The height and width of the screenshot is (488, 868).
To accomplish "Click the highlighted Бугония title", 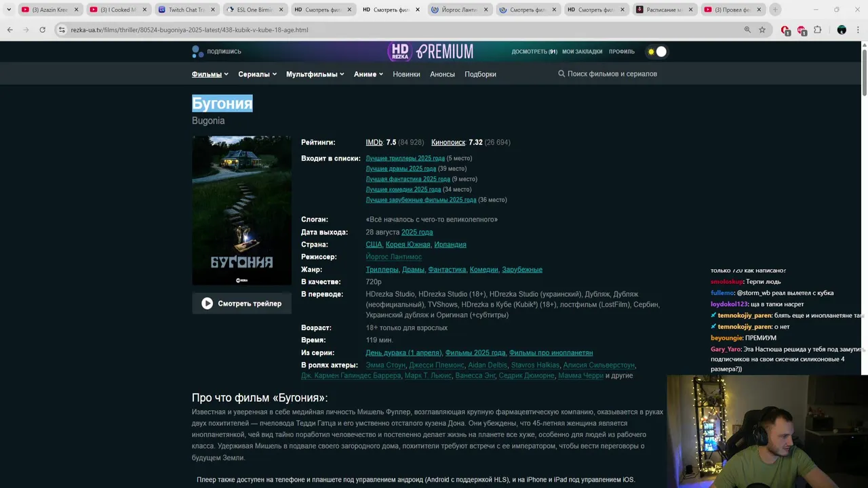I will point(222,103).
